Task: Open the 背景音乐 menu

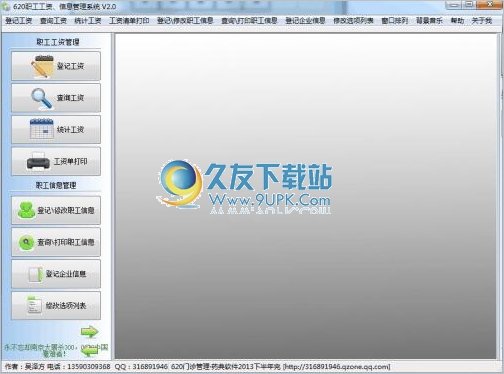Action: point(429,21)
